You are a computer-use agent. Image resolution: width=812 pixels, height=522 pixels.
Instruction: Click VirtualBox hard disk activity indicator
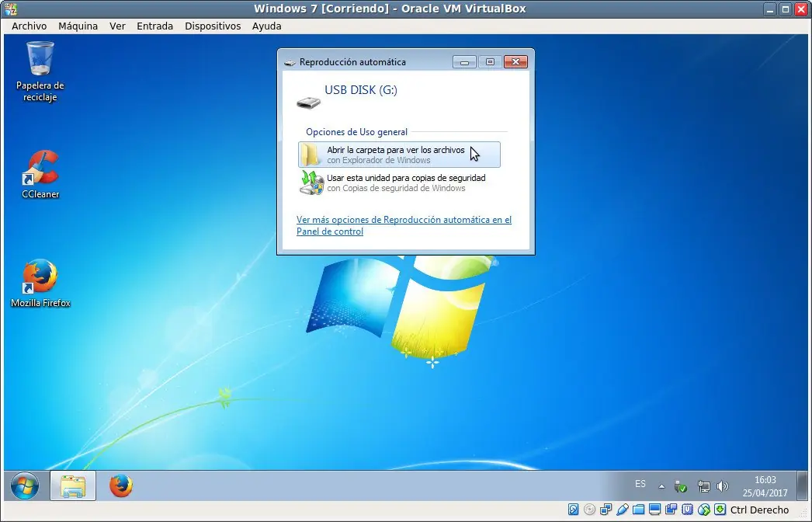[573, 510]
